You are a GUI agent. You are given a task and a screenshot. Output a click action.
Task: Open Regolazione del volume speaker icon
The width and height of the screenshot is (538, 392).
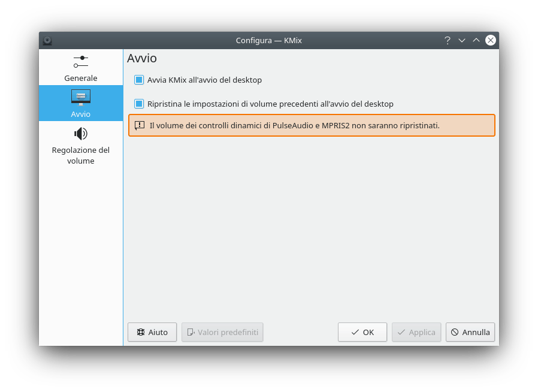pos(81,134)
